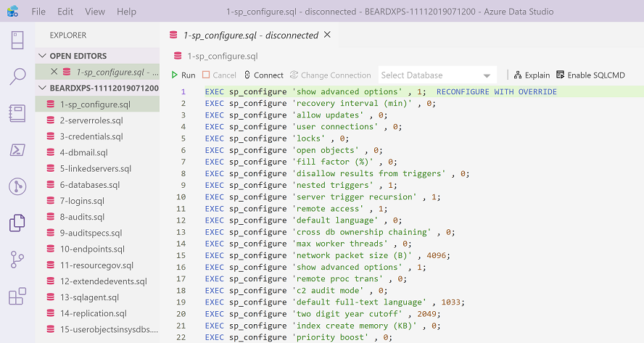This screenshot has height=343, width=644.
Task: Click the breadcrumb database file icon
Action: (178, 56)
